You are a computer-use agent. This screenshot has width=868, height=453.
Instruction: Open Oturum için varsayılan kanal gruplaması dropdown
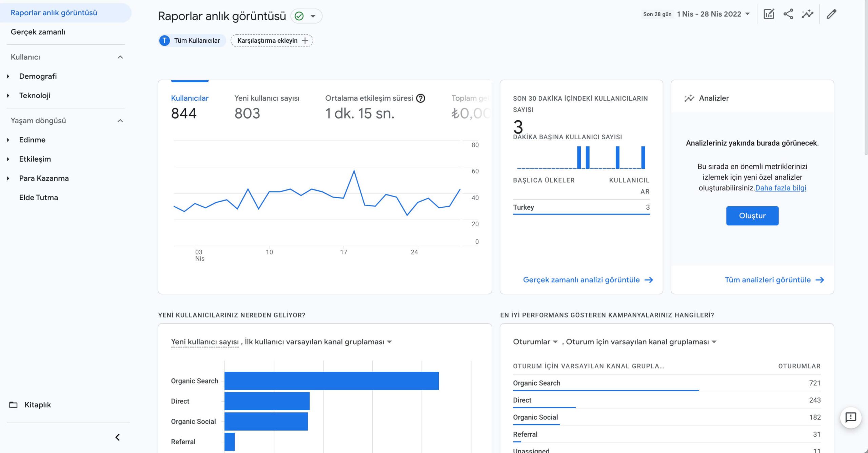tap(641, 342)
